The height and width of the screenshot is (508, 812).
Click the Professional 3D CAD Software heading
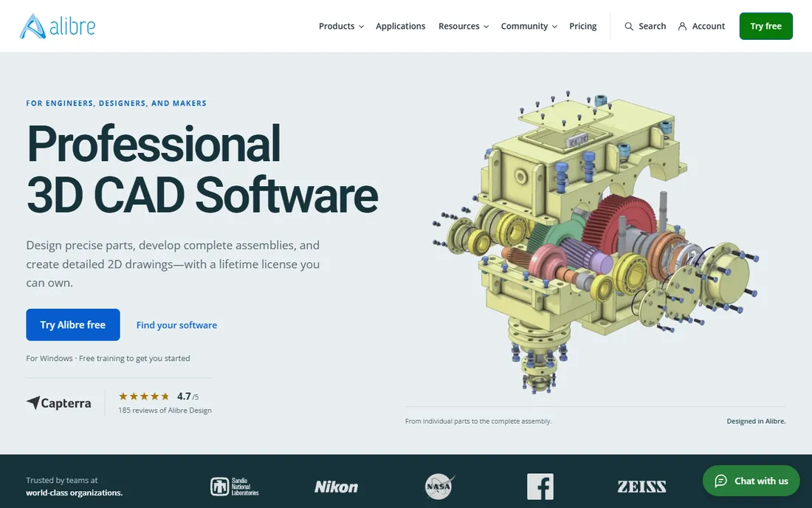tap(202, 169)
